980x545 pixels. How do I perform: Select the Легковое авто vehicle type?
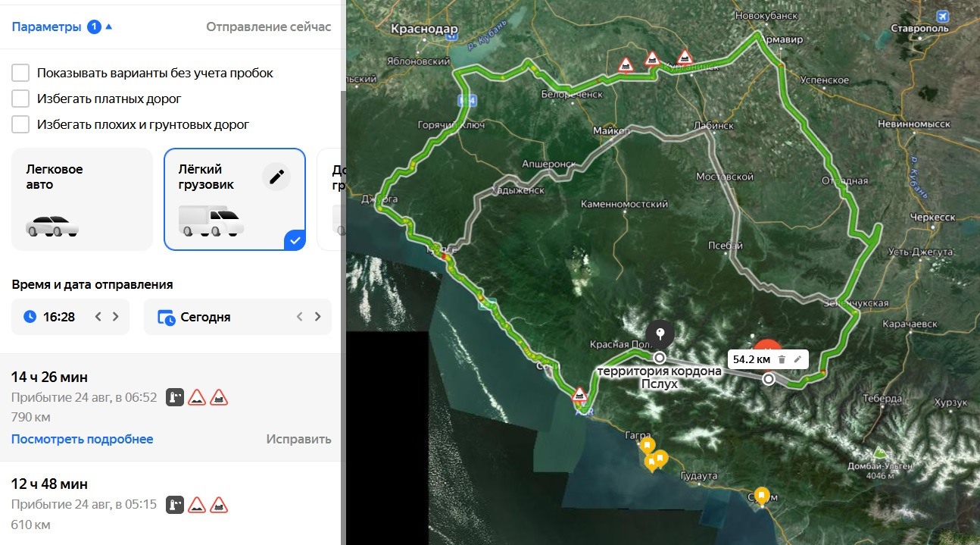(82, 199)
